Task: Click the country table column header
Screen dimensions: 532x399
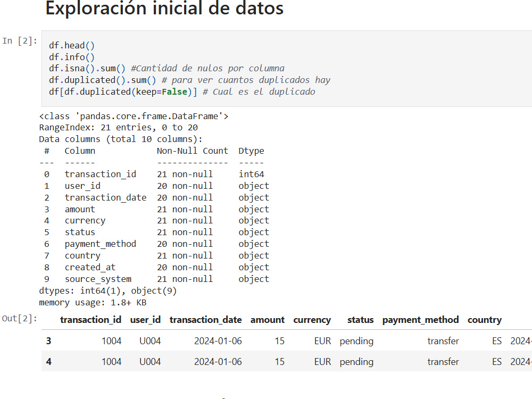Action: pyautogui.click(x=485, y=320)
